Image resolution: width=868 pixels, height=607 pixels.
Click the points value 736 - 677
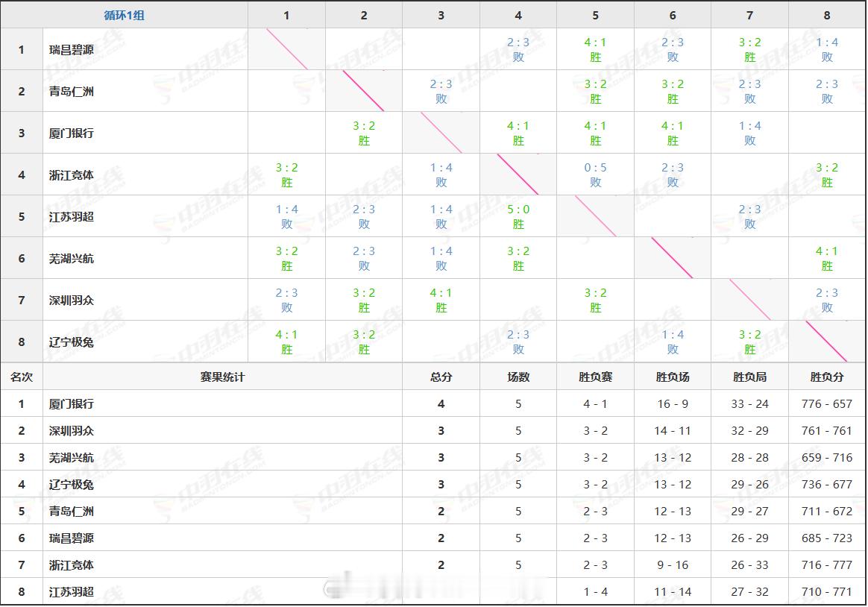(827, 484)
